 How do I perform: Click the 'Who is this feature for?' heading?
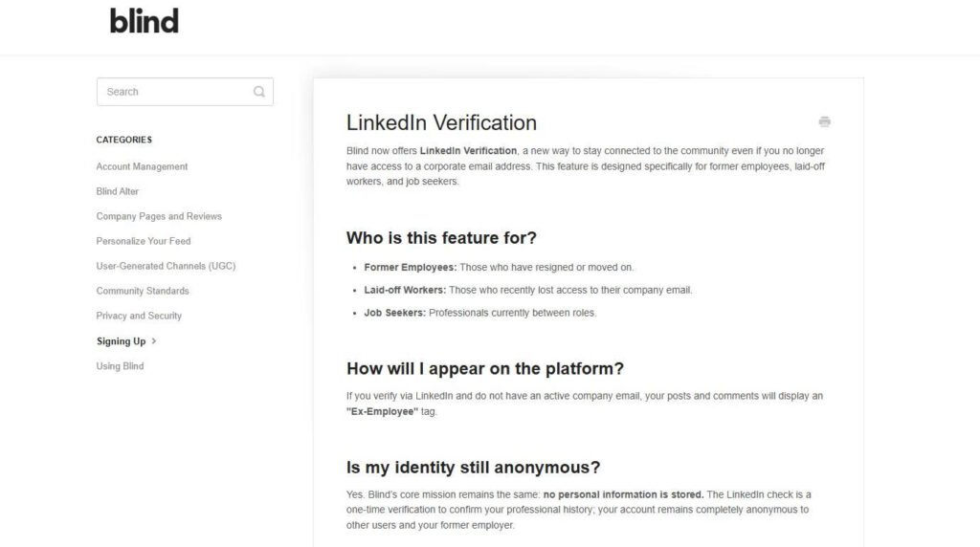coord(441,238)
